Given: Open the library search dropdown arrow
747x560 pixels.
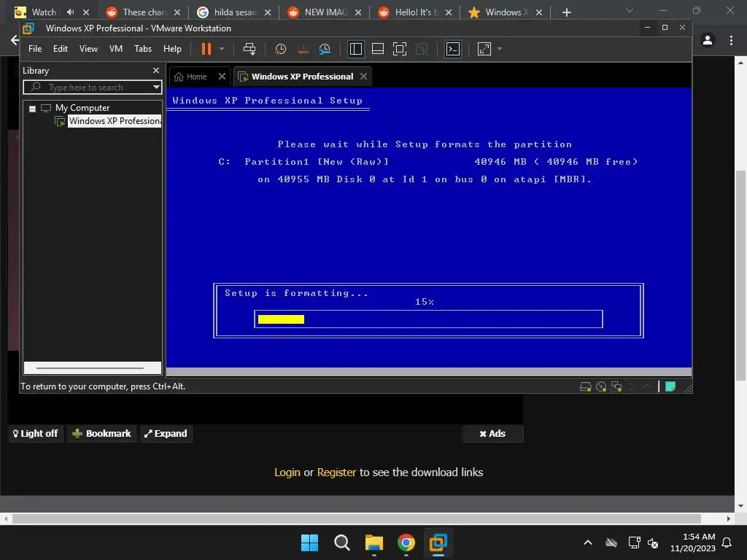Looking at the screenshot, I should click(x=156, y=87).
